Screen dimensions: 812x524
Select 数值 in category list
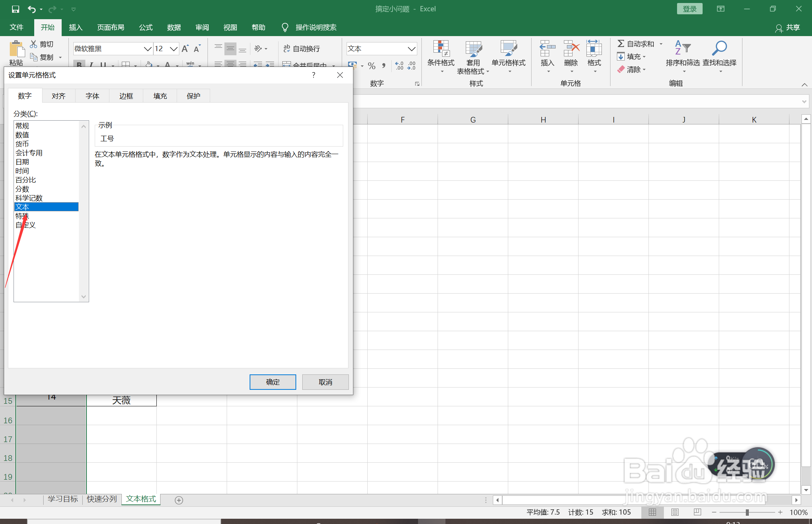coord(46,135)
